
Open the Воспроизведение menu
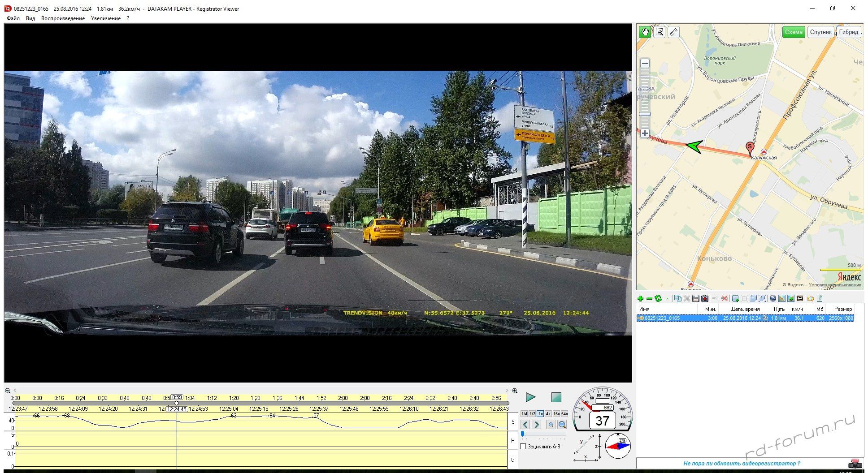coord(63,18)
